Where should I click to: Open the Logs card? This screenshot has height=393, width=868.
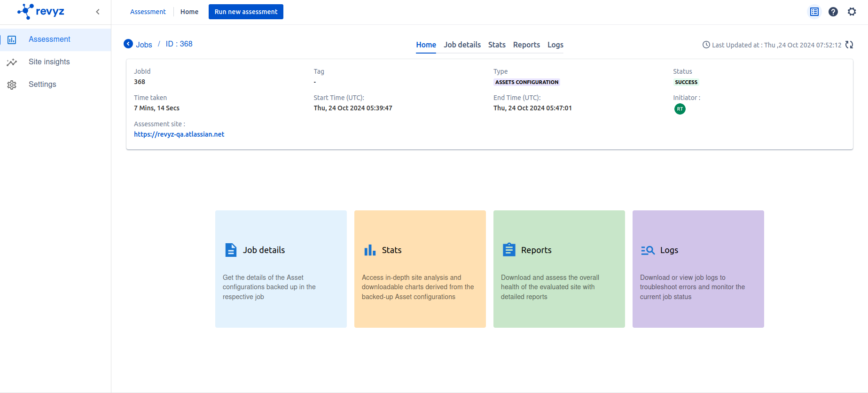698,269
